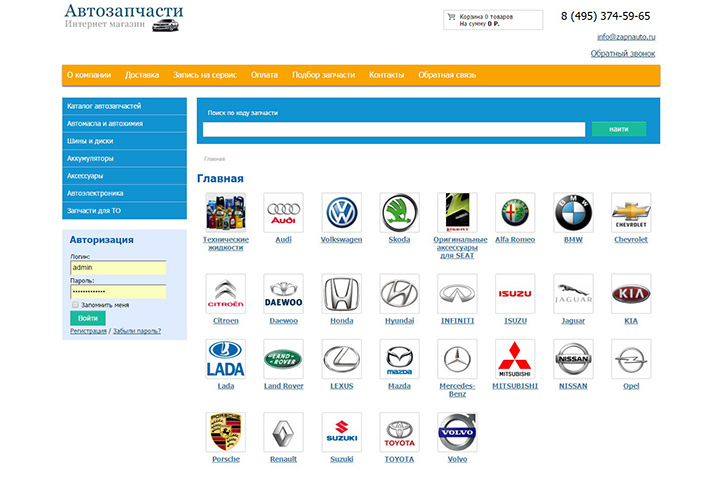Viewport: 720px width, 480px height.
Task: Open Каталог автозапчастей sidebar category
Action: (x=124, y=106)
